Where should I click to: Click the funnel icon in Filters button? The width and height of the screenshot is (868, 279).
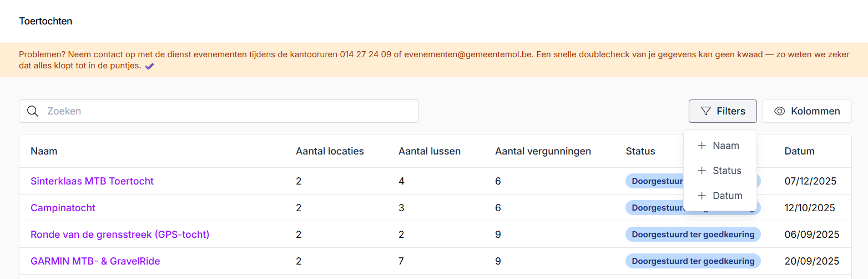point(705,111)
